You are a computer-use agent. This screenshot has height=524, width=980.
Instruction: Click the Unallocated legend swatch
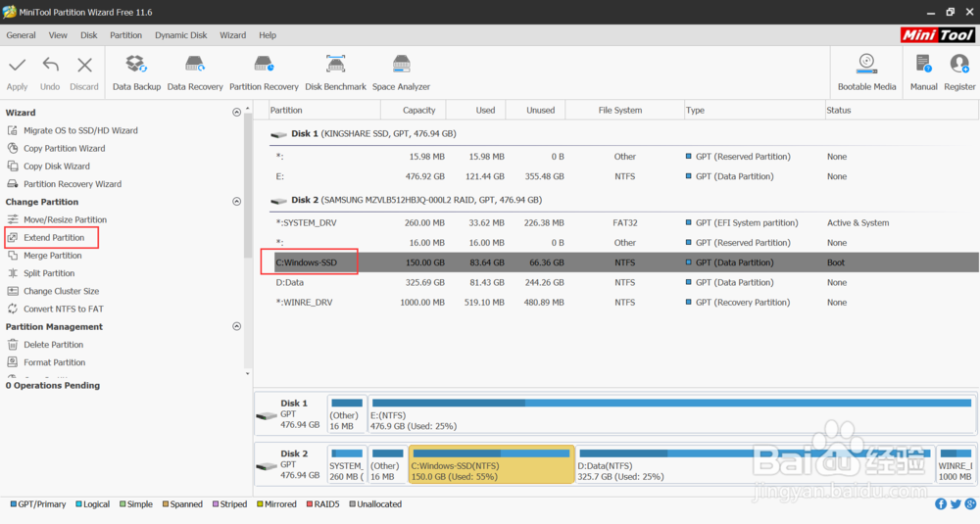(x=353, y=504)
